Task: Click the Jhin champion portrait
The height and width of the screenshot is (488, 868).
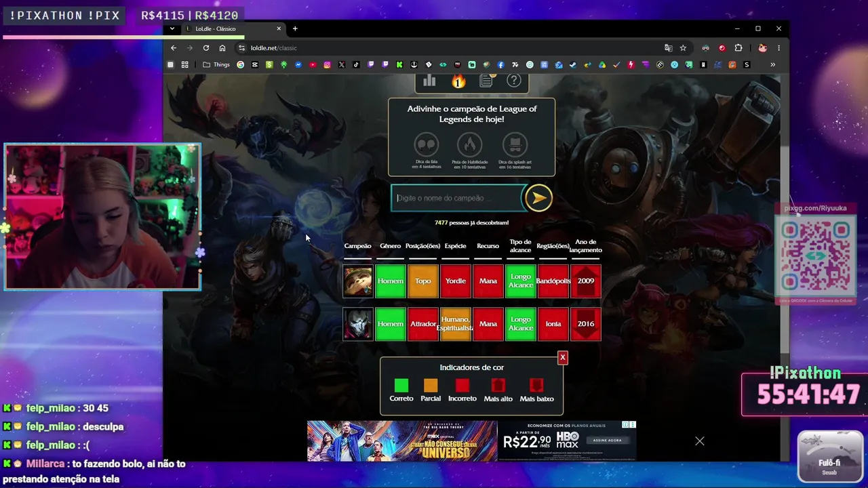Action: pyautogui.click(x=358, y=324)
